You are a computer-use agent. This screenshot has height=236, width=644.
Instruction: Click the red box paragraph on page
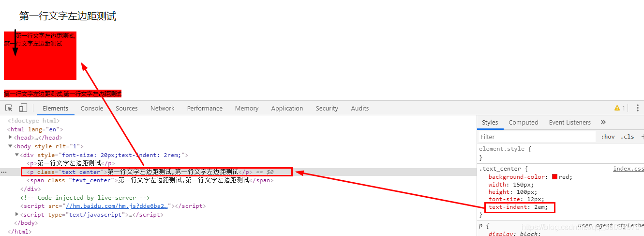point(40,55)
